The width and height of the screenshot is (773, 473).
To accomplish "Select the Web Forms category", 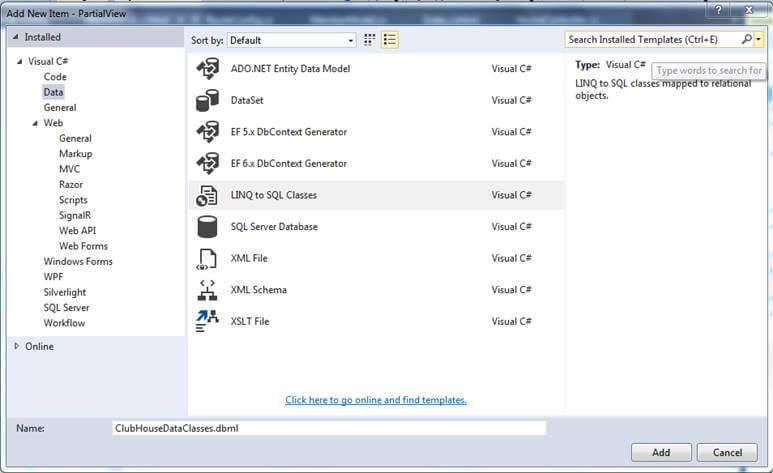I will point(83,246).
